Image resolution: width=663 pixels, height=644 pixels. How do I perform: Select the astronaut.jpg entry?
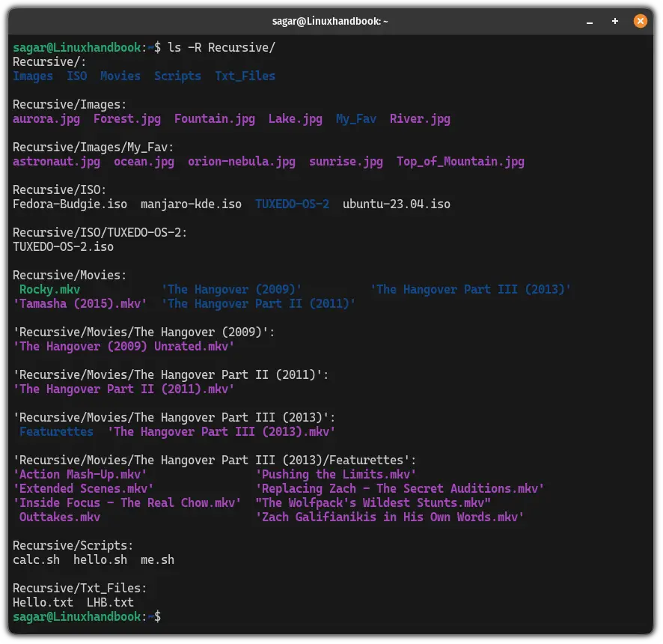(55, 161)
